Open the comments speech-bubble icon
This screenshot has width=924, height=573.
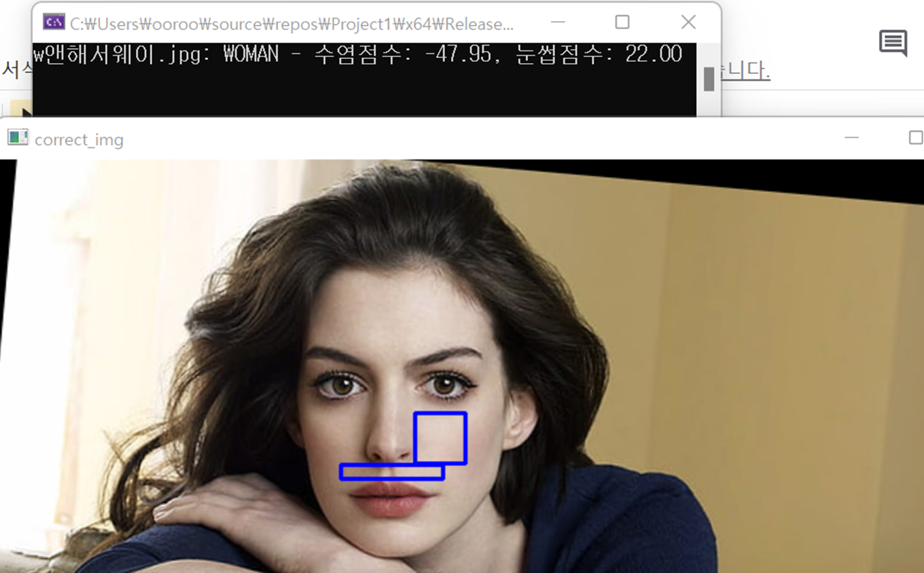pyautogui.click(x=893, y=43)
